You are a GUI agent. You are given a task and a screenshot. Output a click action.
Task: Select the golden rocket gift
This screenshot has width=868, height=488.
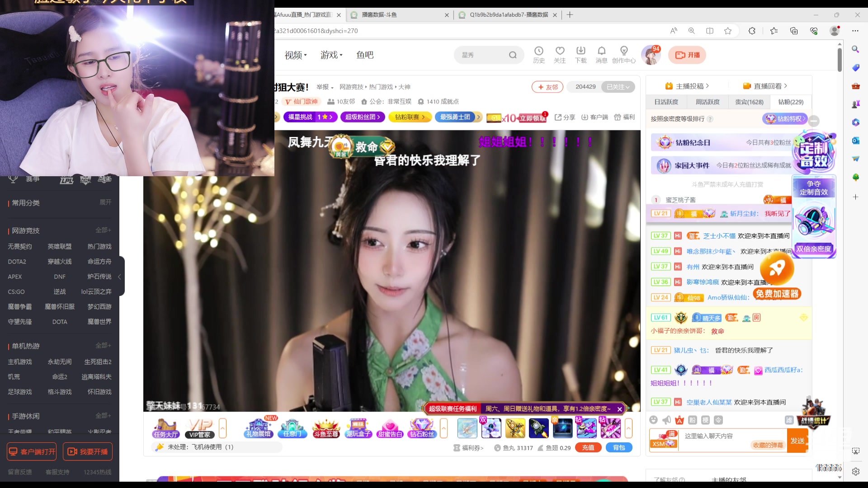[515, 428]
